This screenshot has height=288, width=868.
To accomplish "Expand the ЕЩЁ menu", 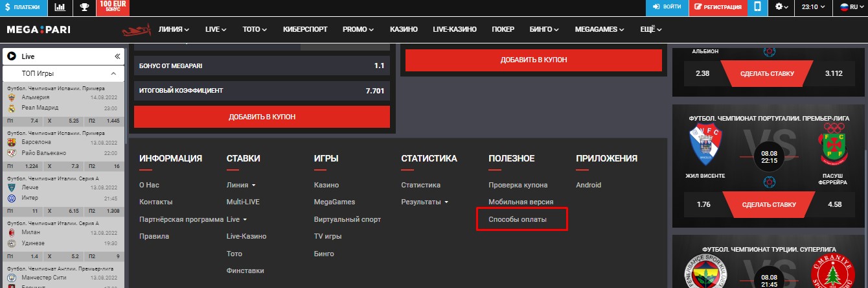I will pyautogui.click(x=650, y=30).
